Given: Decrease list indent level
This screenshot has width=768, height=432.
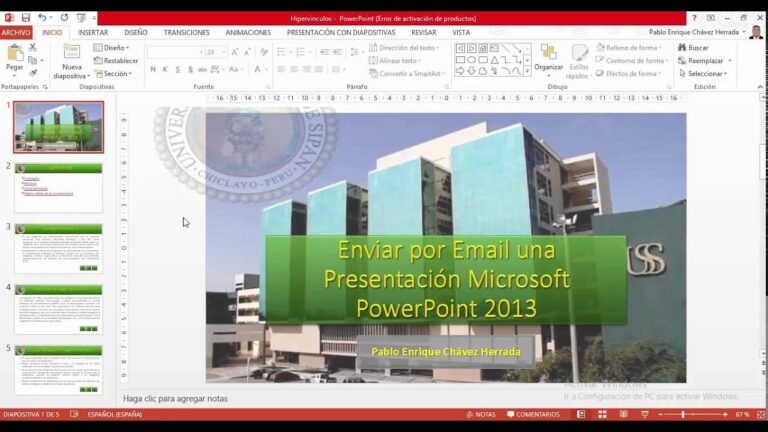Looking at the screenshot, I should [324, 52].
